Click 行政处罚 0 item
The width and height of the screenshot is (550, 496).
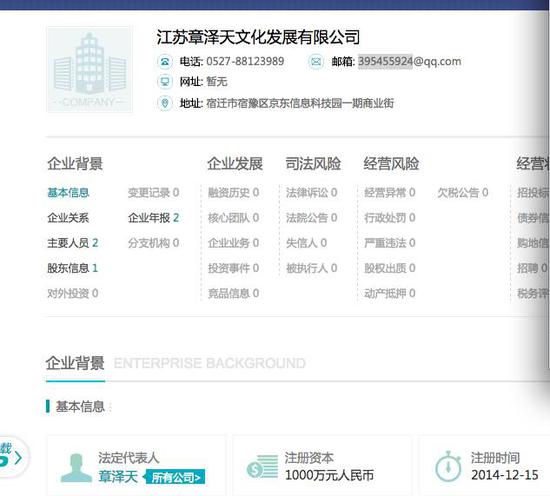390,218
